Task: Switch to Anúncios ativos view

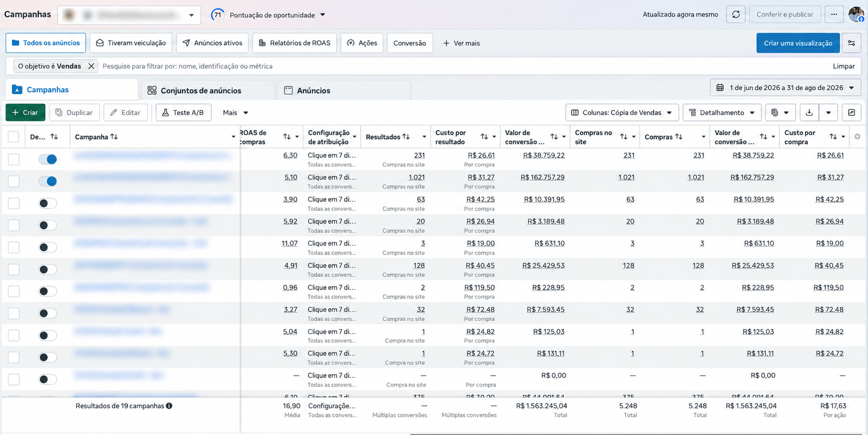Action: pyautogui.click(x=212, y=43)
